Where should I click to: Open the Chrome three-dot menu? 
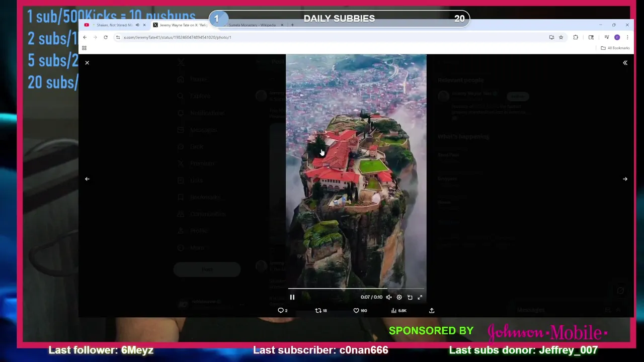pos(627,37)
